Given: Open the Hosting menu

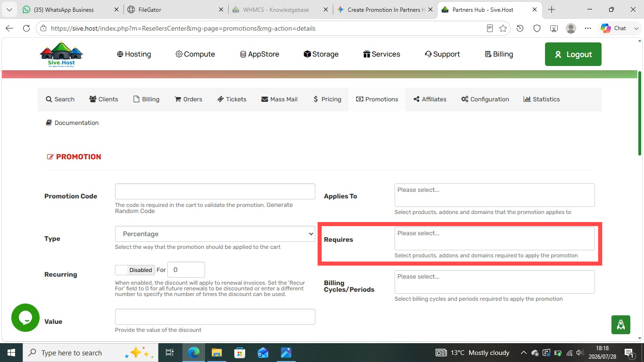Looking at the screenshot, I should click(x=134, y=54).
